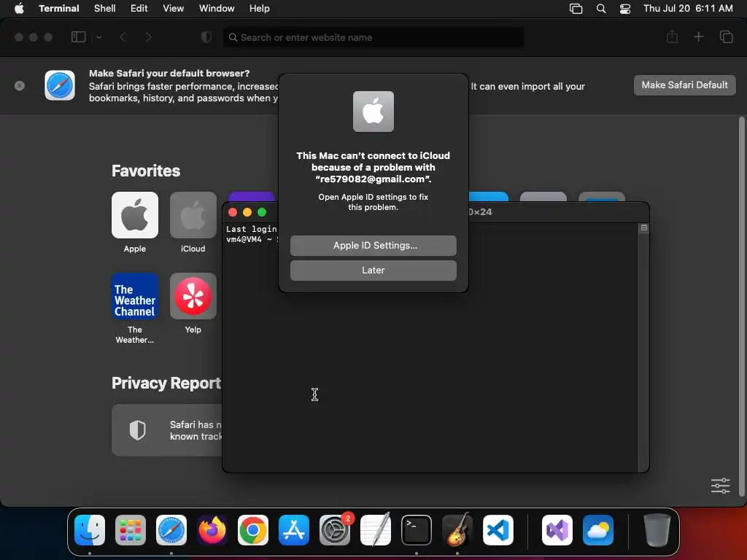Click Privacy Report shield card
Image resolution: width=747 pixels, height=560 pixels.
(167, 430)
